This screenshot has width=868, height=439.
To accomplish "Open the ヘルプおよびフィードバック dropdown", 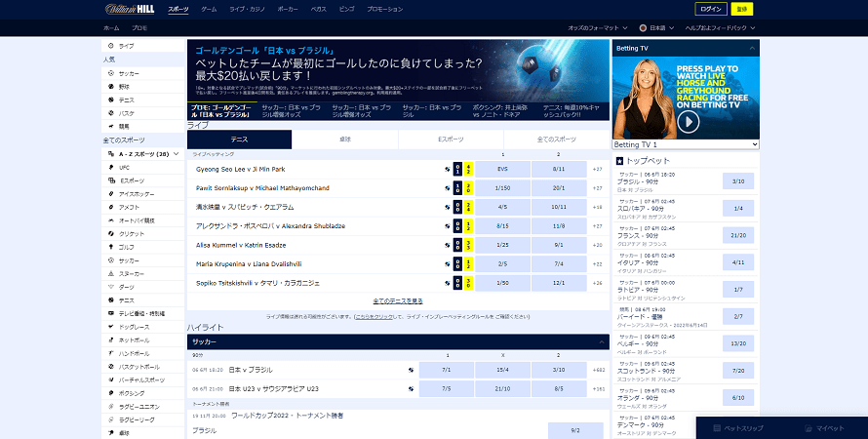I will pos(720,27).
